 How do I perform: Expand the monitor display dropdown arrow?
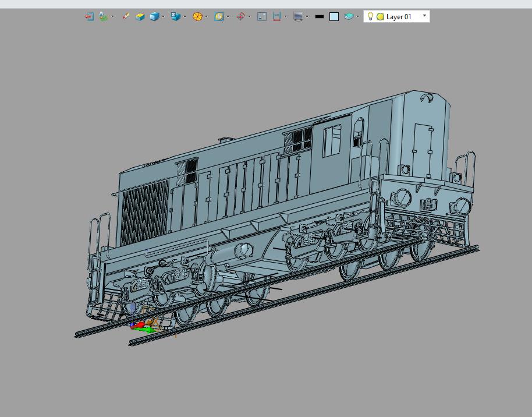pyautogui.click(x=307, y=17)
